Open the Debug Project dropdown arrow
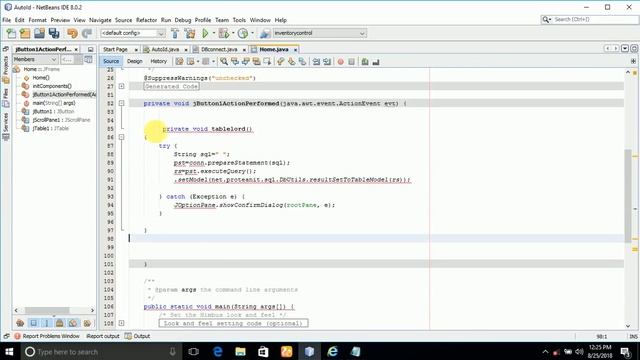Viewport: 640px width, 360px height. (233, 33)
